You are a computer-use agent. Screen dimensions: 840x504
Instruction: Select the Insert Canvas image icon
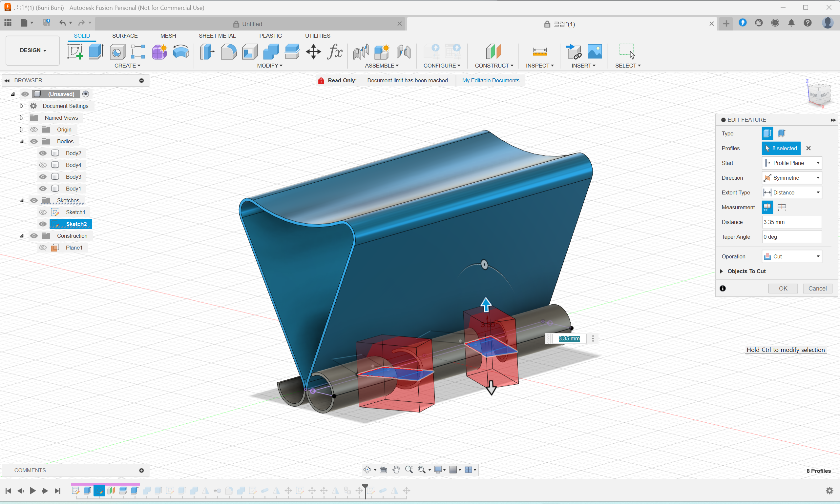(x=594, y=51)
